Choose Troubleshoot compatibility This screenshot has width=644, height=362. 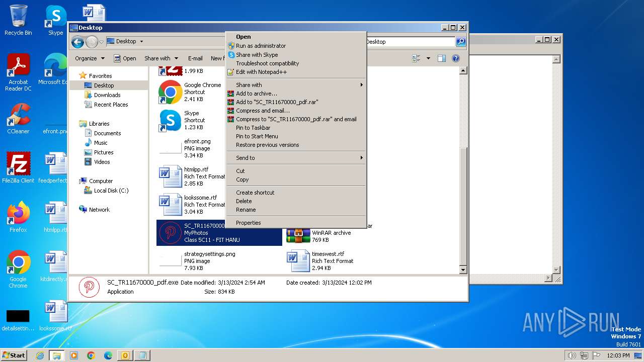pos(296,63)
